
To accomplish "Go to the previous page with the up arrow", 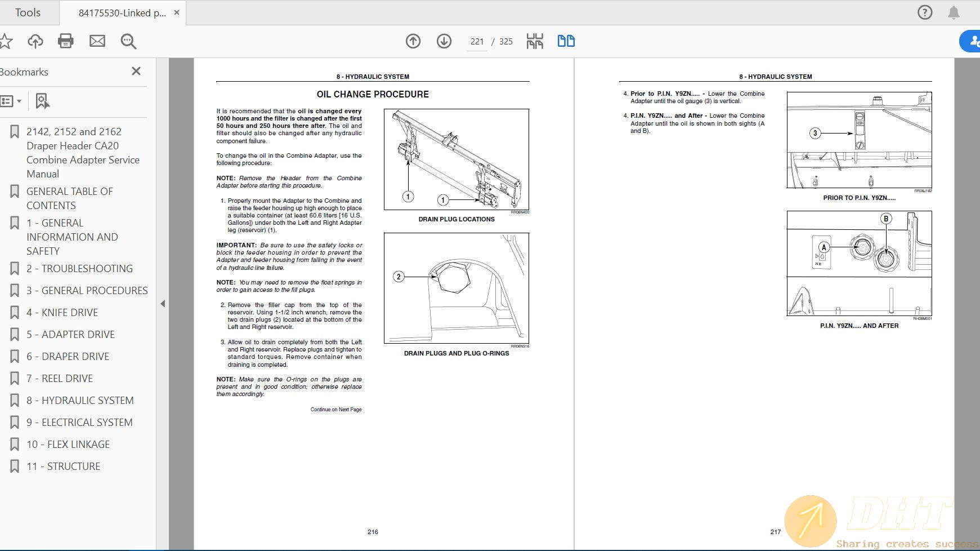I will click(413, 41).
